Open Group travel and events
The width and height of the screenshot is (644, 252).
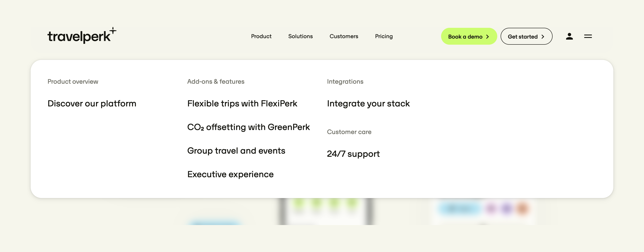tap(236, 151)
